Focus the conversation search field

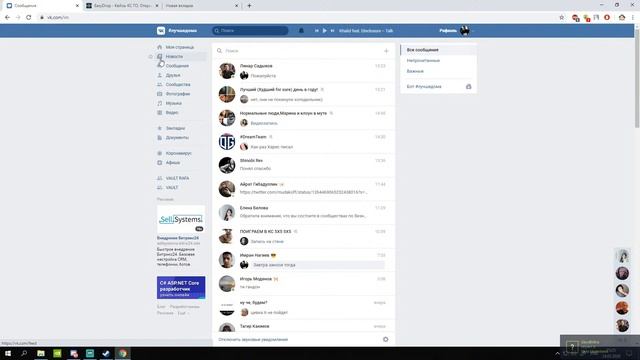[300, 51]
